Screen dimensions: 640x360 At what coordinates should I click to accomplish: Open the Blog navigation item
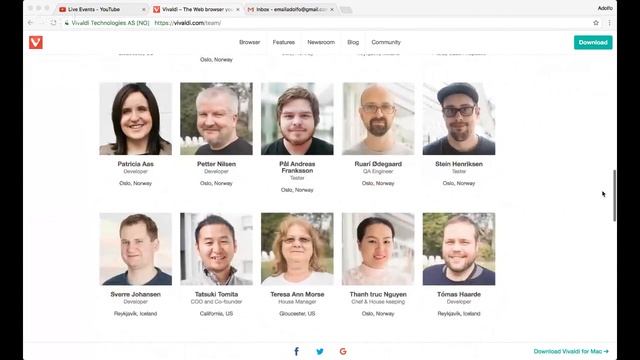tap(353, 42)
